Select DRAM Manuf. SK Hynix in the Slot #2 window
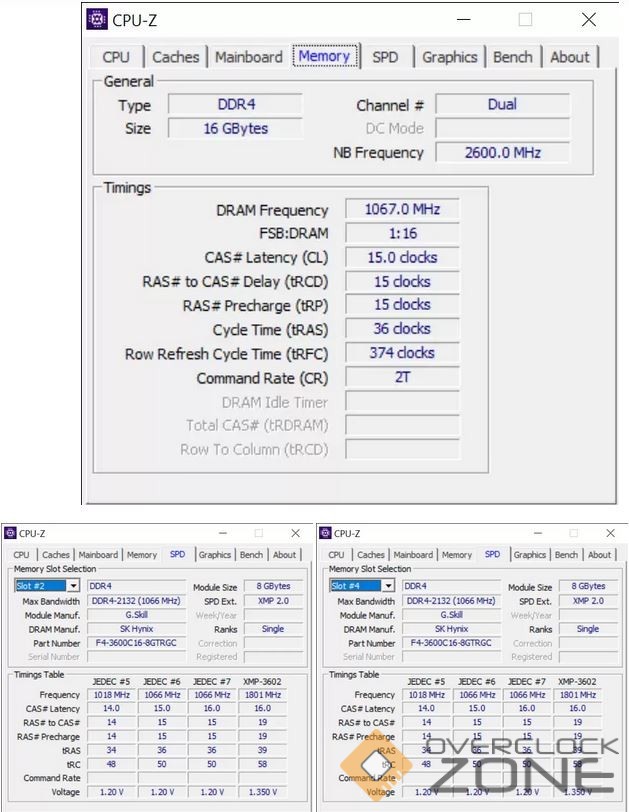 point(136,629)
